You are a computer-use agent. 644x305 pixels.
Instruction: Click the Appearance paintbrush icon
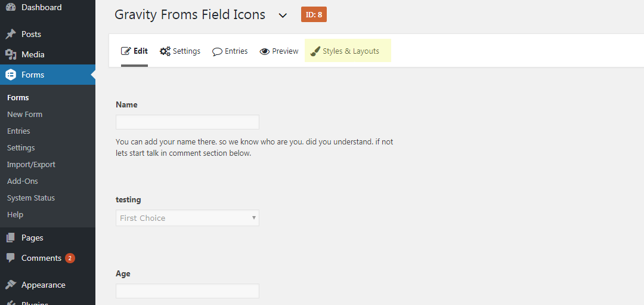pos(11,285)
